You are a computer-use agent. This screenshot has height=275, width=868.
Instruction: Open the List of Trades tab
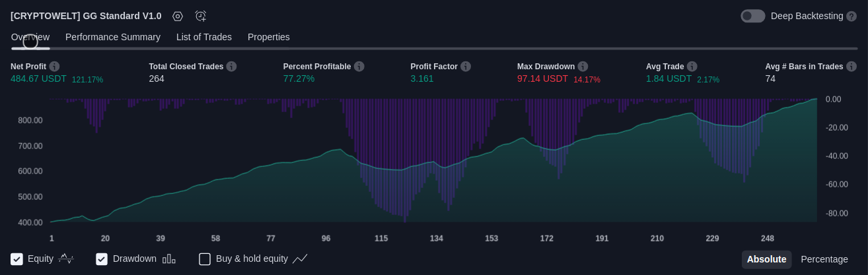pyautogui.click(x=203, y=37)
